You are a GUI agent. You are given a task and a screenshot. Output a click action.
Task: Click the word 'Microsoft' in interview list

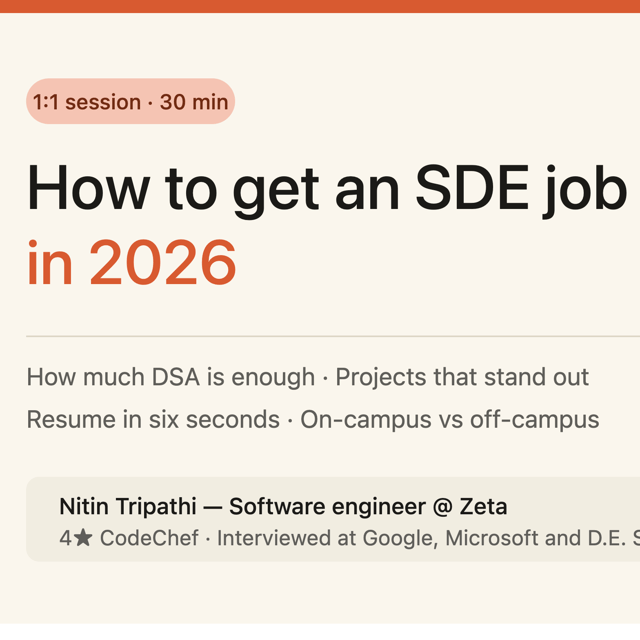[x=492, y=538]
